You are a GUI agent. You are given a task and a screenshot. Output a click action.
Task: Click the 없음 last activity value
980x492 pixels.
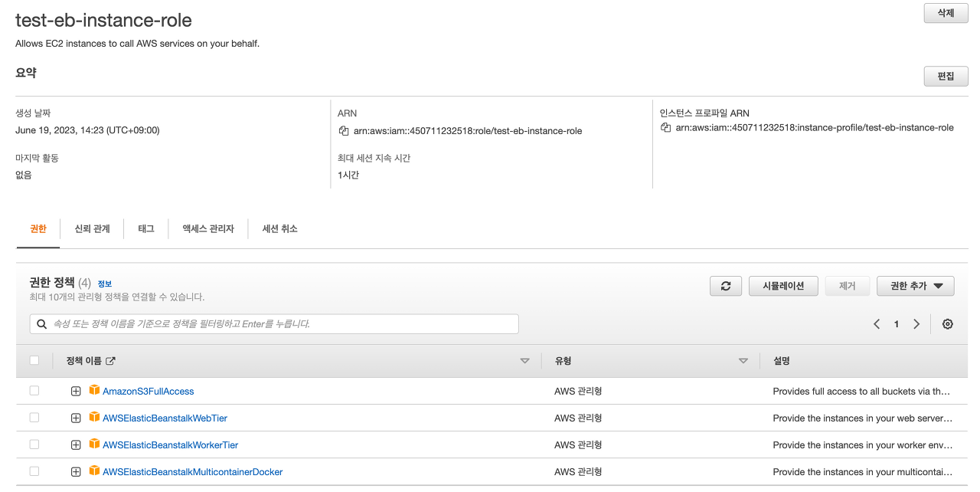(24, 175)
